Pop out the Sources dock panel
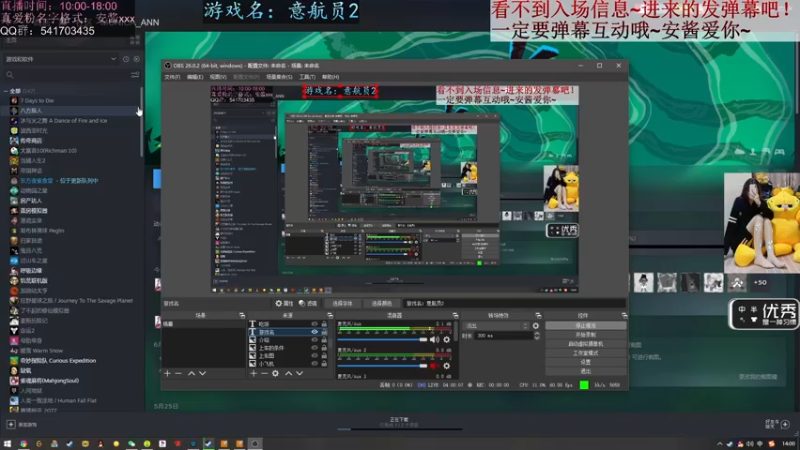The height and width of the screenshot is (450, 800). point(330,315)
